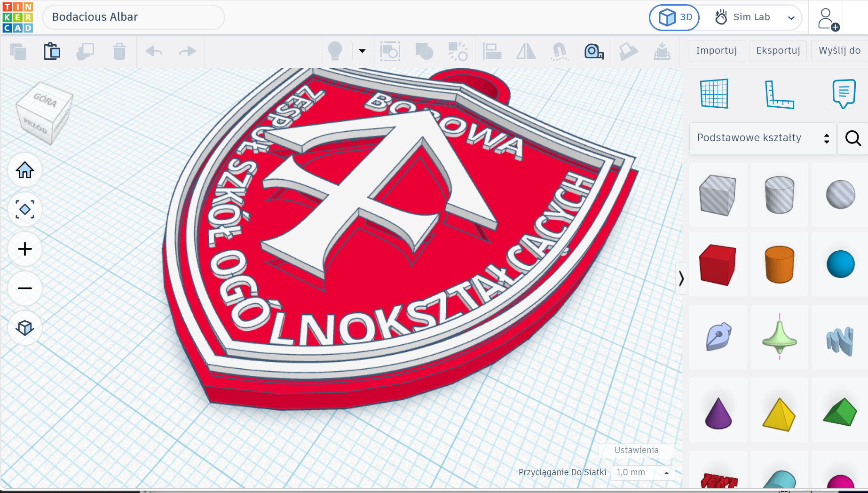Select the Workplane grid tool
This screenshot has height=493, width=868.
pyautogui.click(x=714, y=94)
